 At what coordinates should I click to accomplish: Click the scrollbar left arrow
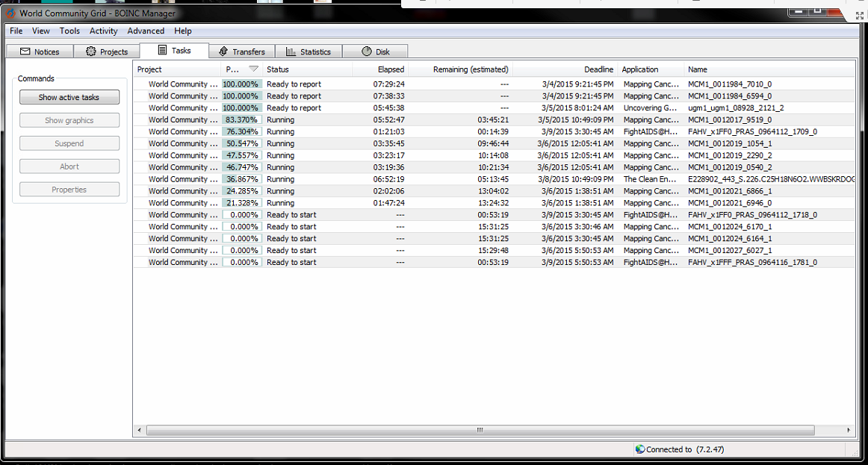pyautogui.click(x=139, y=430)
